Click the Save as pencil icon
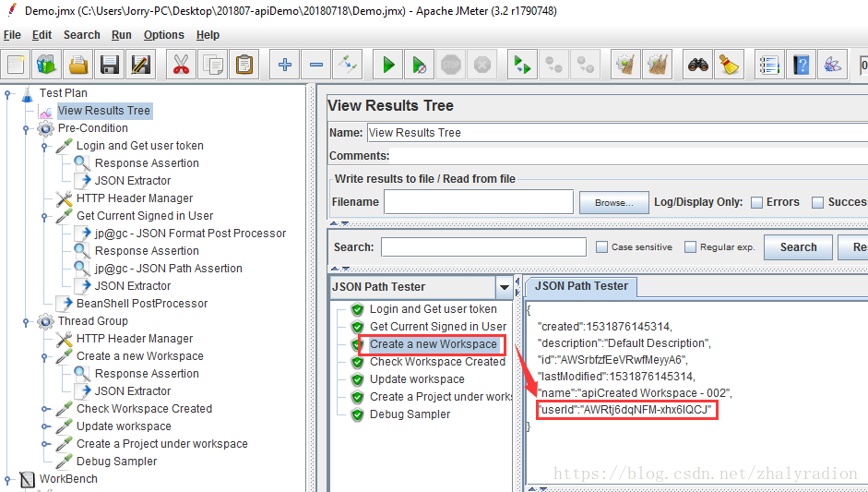This screenshot has width=868, height=492. click(x=141, y=65)
